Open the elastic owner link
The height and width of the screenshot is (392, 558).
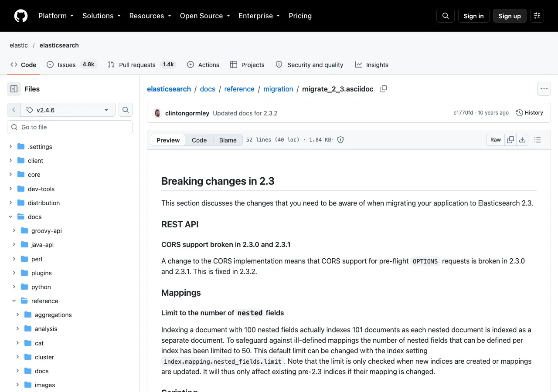pyautogui.click(x=19, y=45)
